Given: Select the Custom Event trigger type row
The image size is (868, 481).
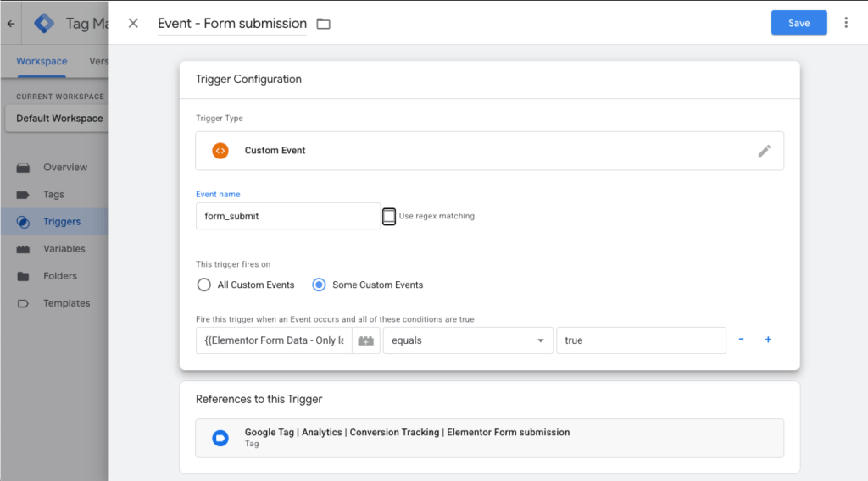Looking at the screenshot, I should 489,151.
